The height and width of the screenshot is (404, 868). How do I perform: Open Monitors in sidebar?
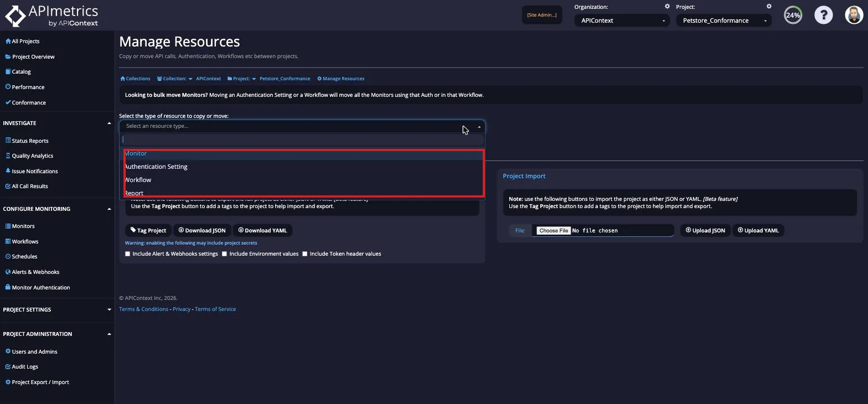point(19,226)
